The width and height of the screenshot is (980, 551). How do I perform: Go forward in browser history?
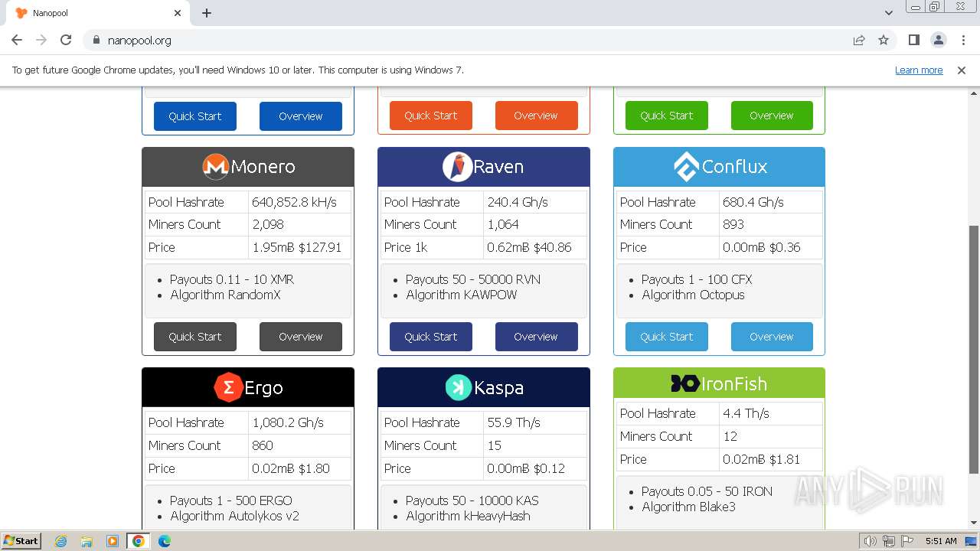tap(41, 40)
